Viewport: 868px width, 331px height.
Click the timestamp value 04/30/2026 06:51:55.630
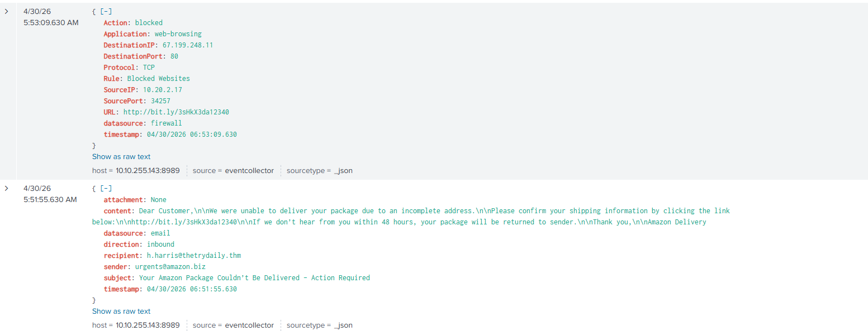192,289
